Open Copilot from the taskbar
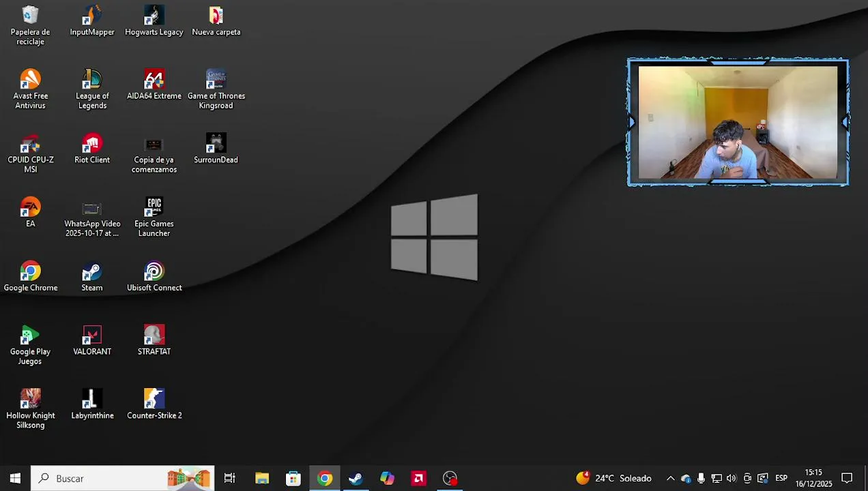This screenshot has width=868, height=491. 387,478
